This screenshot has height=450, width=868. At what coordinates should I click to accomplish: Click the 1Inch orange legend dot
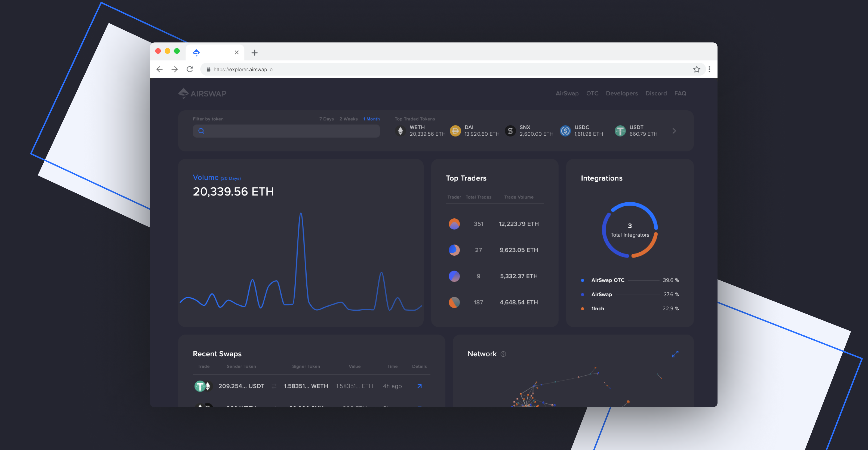click(583, 308)
